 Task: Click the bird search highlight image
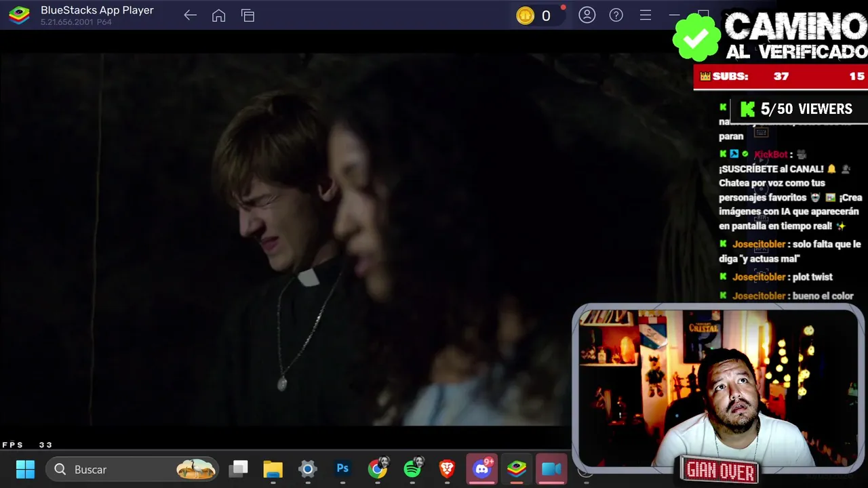[x=196, y=469]
